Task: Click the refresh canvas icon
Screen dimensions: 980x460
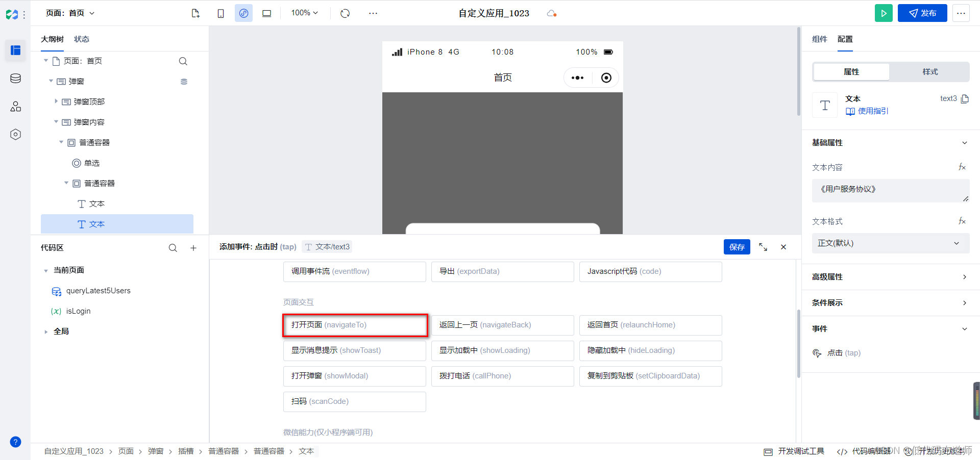Action: click(345, 13)
